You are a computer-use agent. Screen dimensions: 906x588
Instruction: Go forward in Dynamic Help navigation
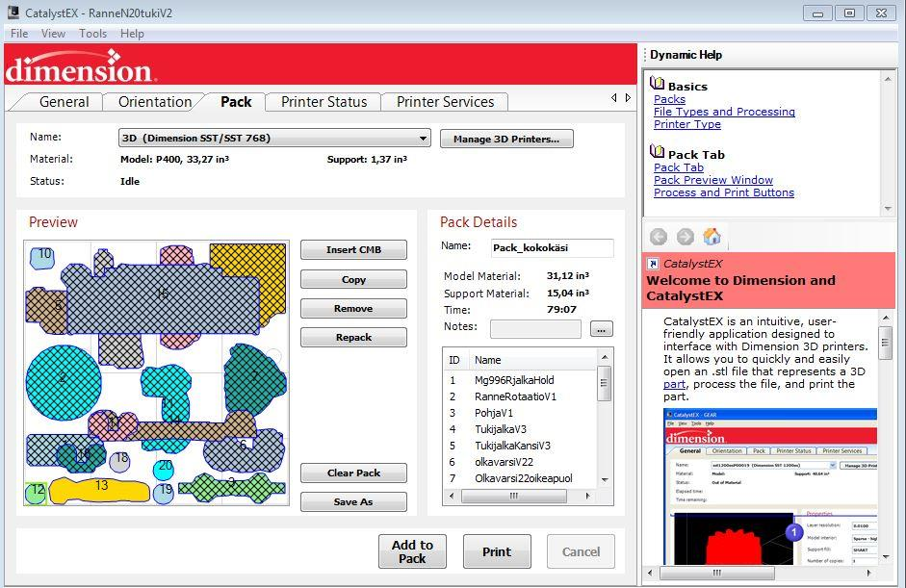click(686, 237)
